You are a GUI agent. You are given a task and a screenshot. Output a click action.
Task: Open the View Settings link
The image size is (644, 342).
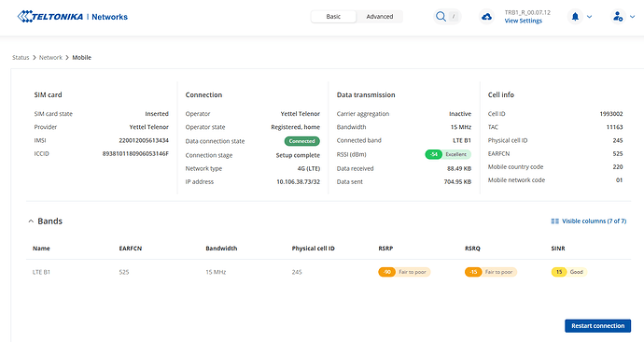(524, 21)
